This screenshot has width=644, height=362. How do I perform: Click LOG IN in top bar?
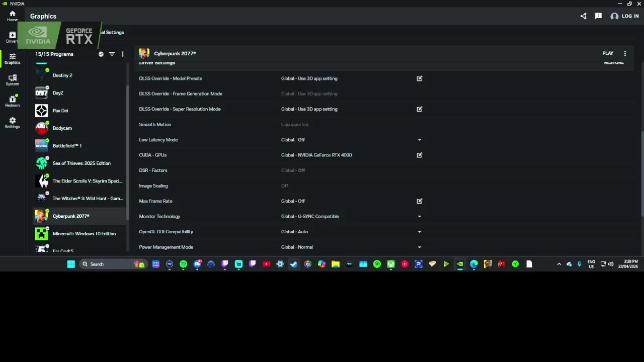624,16
